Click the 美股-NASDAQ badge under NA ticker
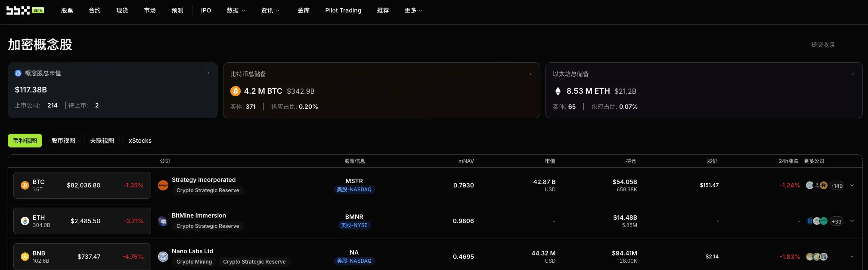 tap(354, 261)
